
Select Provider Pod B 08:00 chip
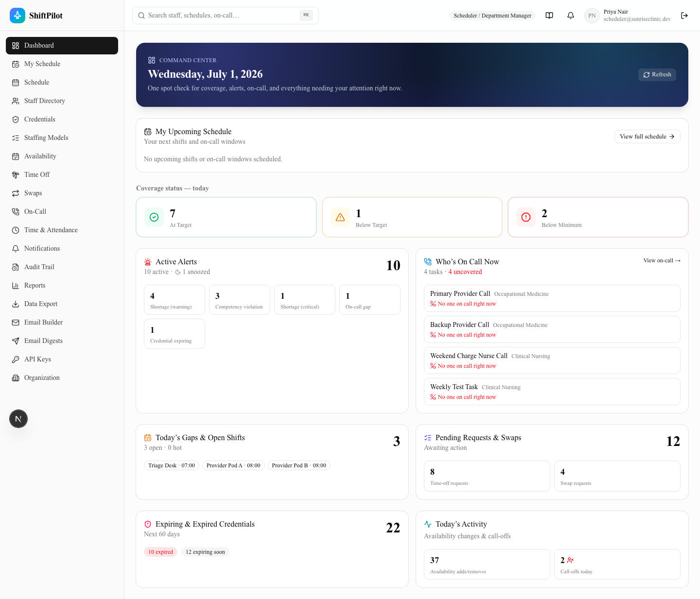pos(299,465)
